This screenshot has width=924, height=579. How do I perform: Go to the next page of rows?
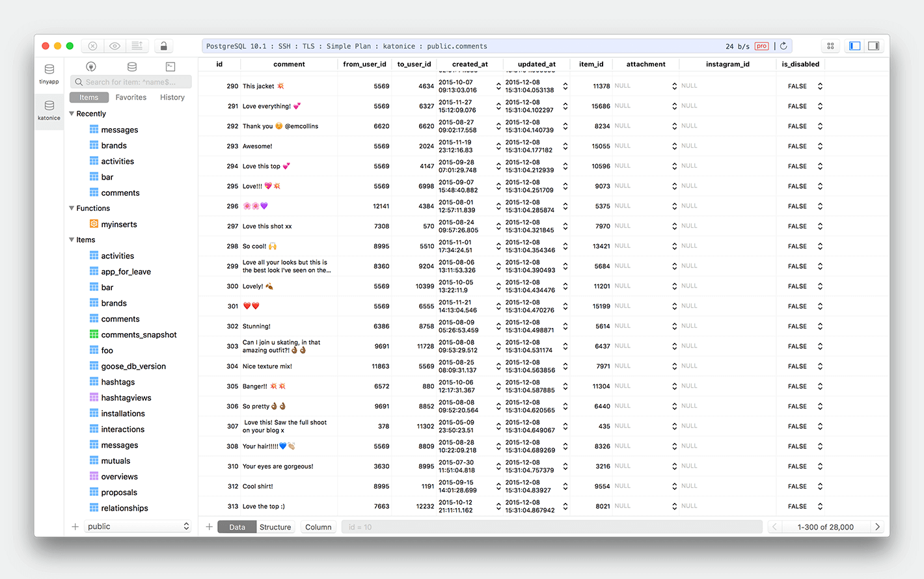(x=877, y=527)
